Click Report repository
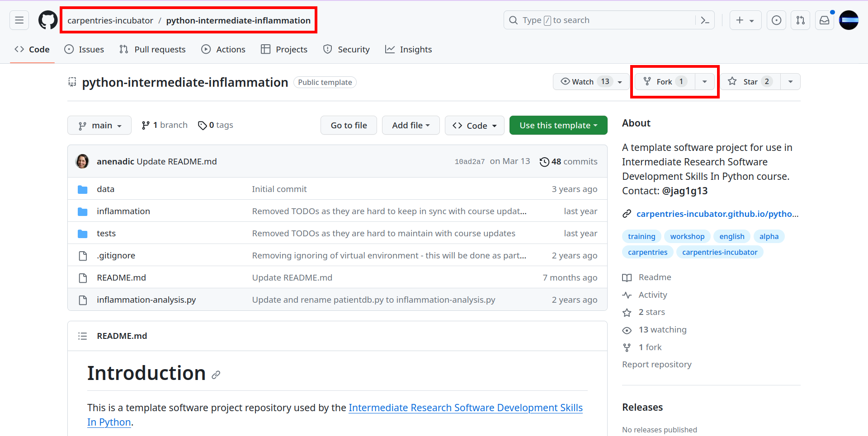Image resolution: width=868 pixels, height=436 pixels. tap(657, 365)
